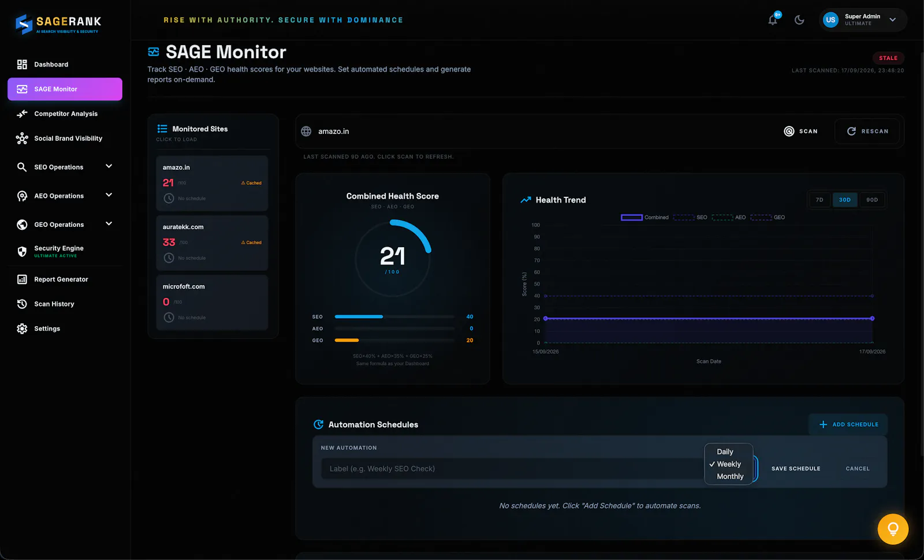Click the Scan History clock icon

(22, 304)
